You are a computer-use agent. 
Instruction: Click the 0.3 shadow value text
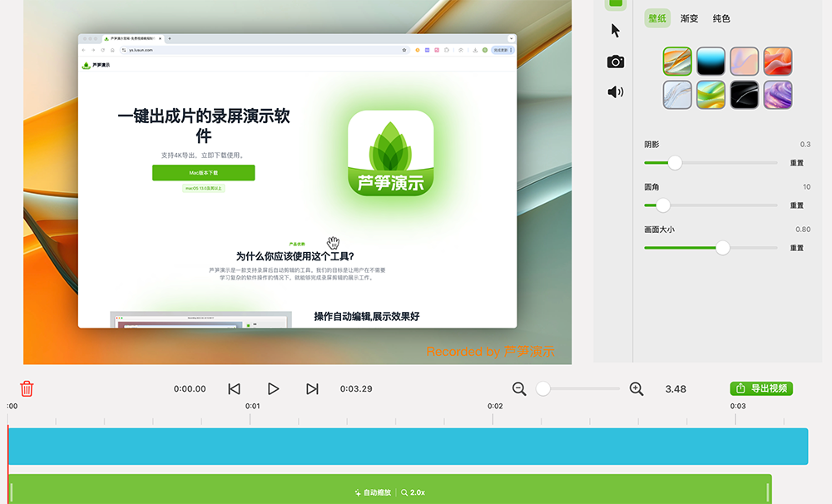(805, 145)
